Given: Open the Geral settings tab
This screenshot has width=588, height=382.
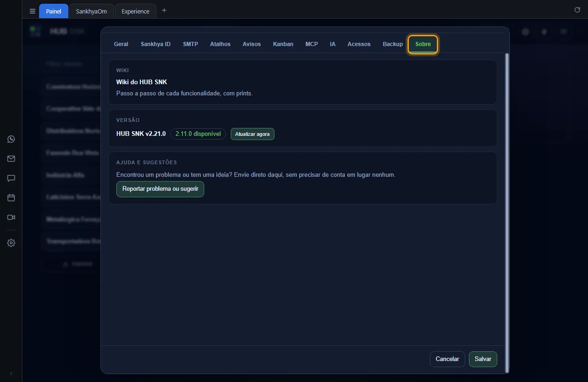Looking at the screenshot, I should 121,44.
